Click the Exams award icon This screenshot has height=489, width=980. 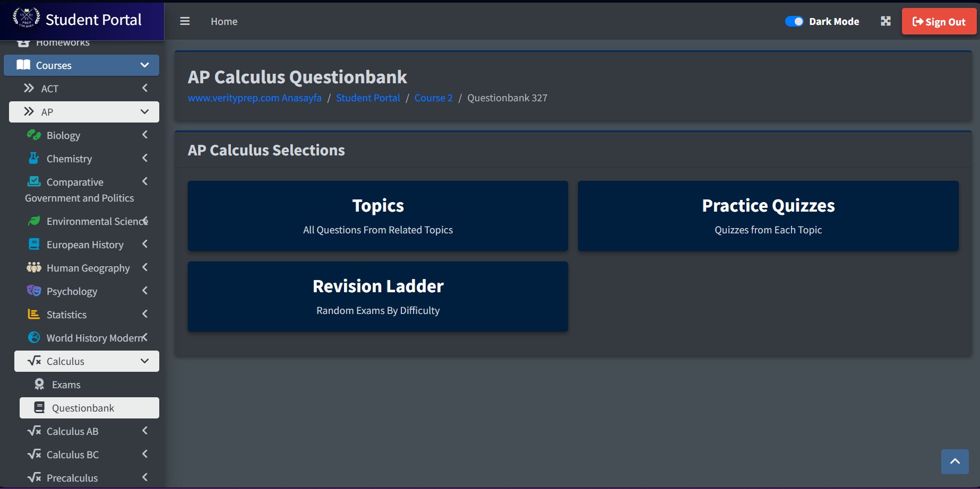(x=39, y=385)
